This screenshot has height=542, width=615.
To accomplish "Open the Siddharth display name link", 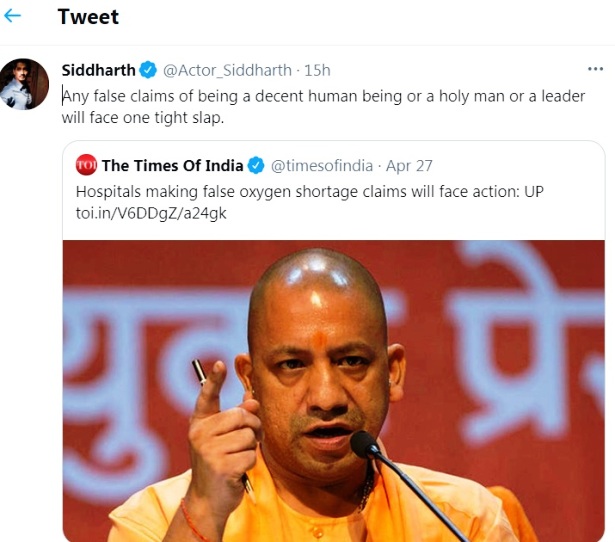I will point(98,70).
